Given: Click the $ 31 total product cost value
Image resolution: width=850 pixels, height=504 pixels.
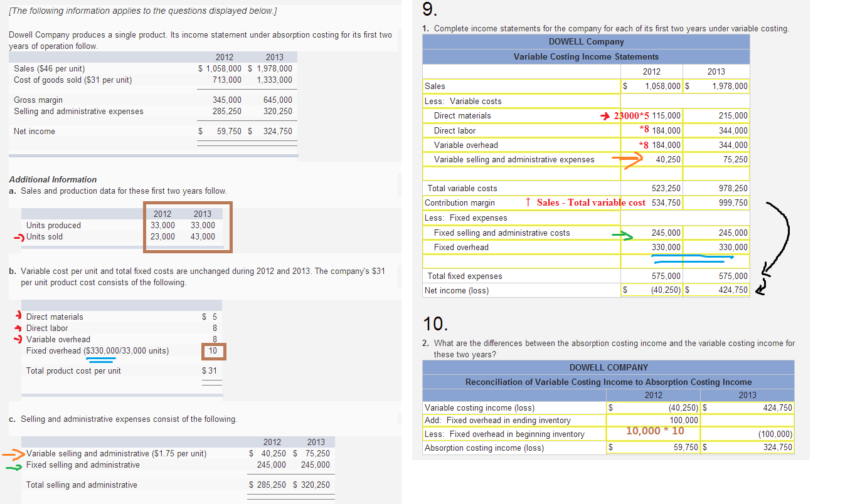Looking at the screenshot, I should pyautogui.click(x=210, y=370).
